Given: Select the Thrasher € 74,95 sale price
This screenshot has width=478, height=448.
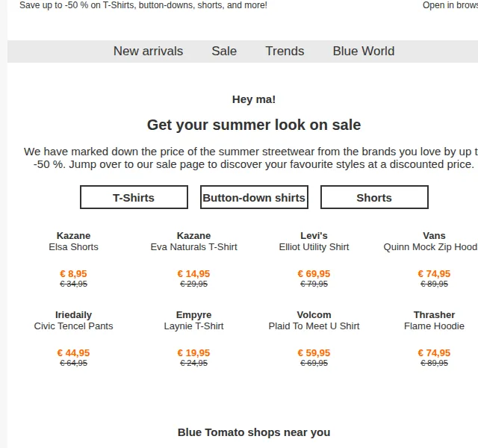Looking at the screenshot, I should tap(434, 353).
